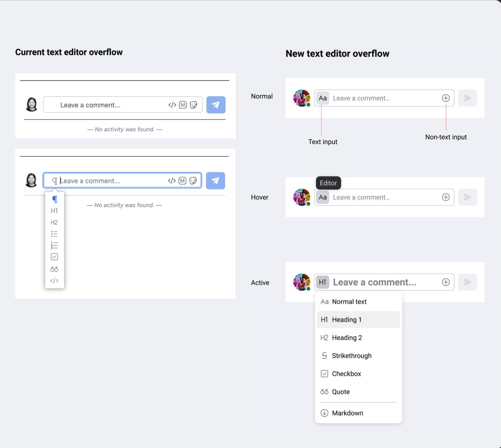Click the Aa editor button in the Hover row
Viewport: 501px width, 448px height.
[322, 197]
